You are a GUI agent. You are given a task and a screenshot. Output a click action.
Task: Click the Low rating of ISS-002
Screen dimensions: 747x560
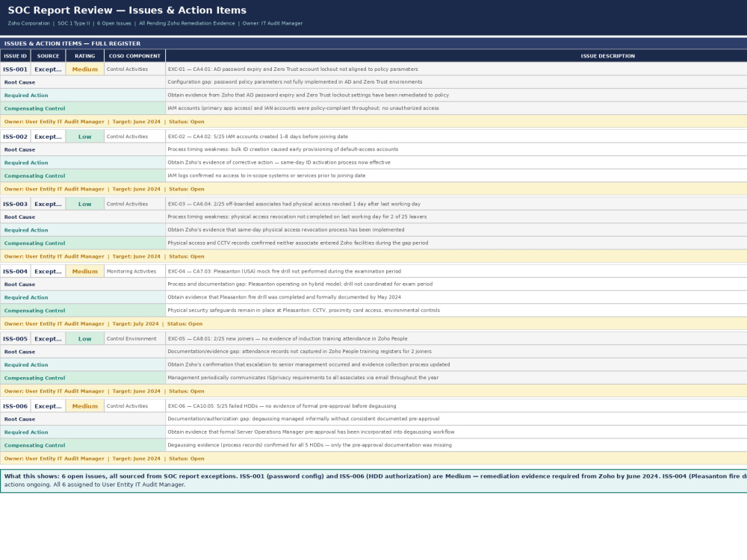coord(85,137)
